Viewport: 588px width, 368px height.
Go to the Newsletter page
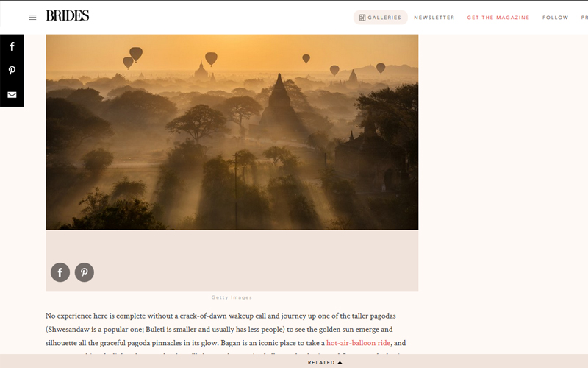coord(434,18)
